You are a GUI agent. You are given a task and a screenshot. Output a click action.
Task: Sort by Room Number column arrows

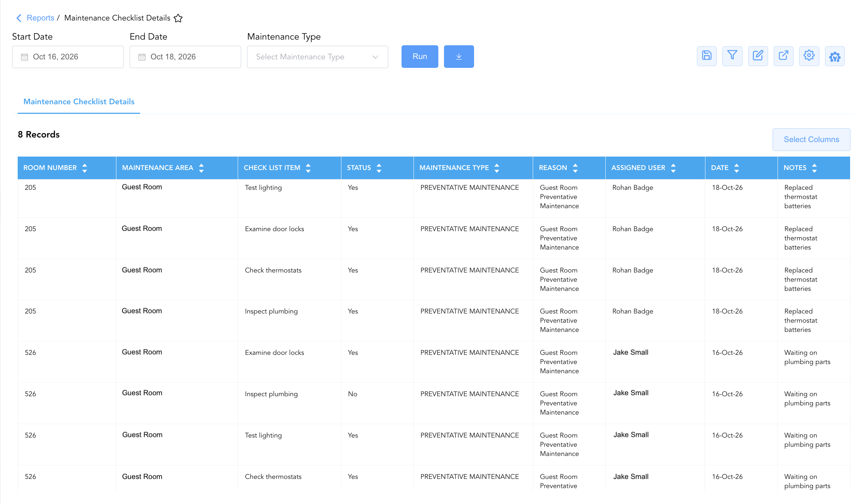(85, 168)
